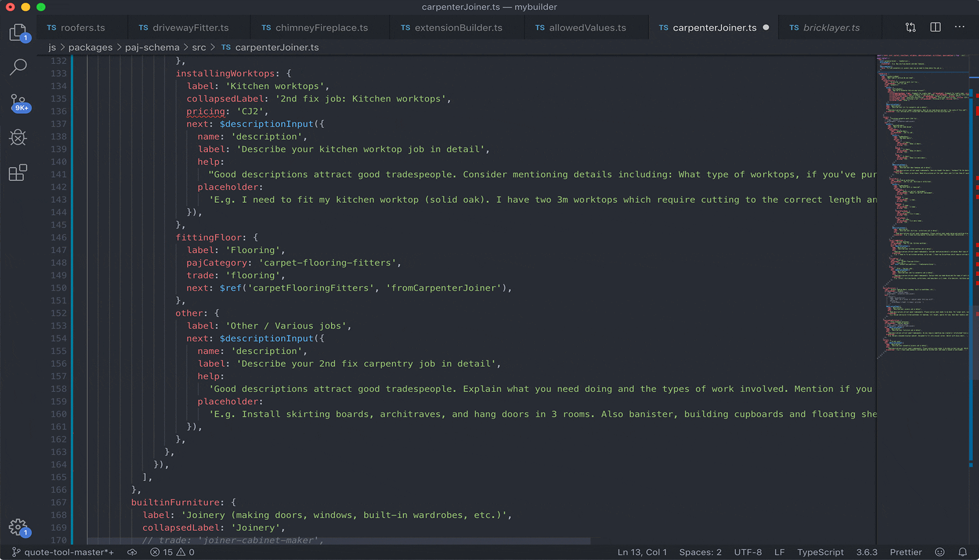The height and width of the screenshot is (560, 979).
Task: Change language mode from TypeScript
Action: (x=820, y=552)
